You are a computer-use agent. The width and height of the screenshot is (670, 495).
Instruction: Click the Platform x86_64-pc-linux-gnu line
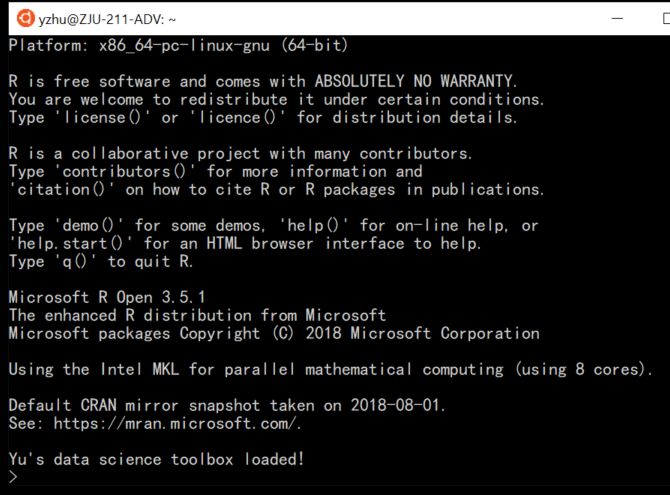[179, 46]
